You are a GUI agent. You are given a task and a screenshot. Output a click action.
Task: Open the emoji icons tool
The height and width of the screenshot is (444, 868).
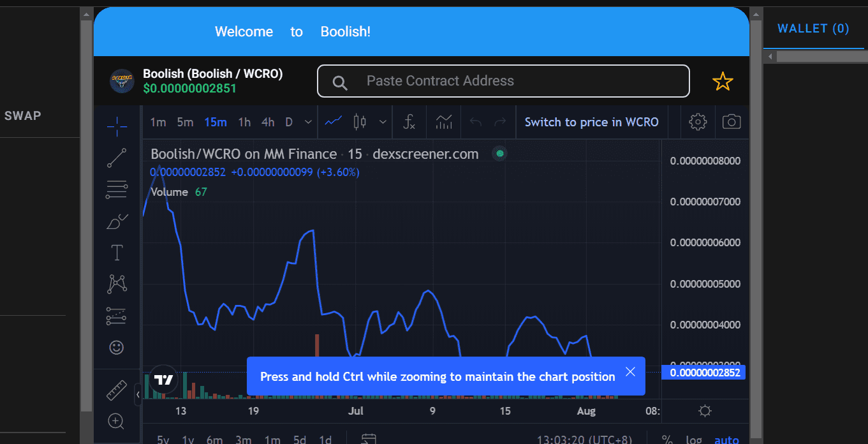coord(117,348)
